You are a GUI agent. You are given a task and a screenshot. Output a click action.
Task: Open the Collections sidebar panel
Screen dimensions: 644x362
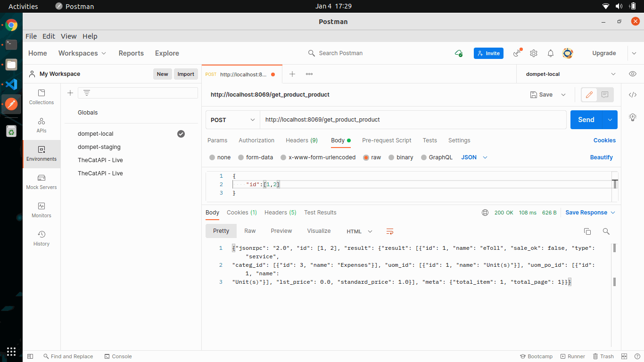click(x=41, y=97)
